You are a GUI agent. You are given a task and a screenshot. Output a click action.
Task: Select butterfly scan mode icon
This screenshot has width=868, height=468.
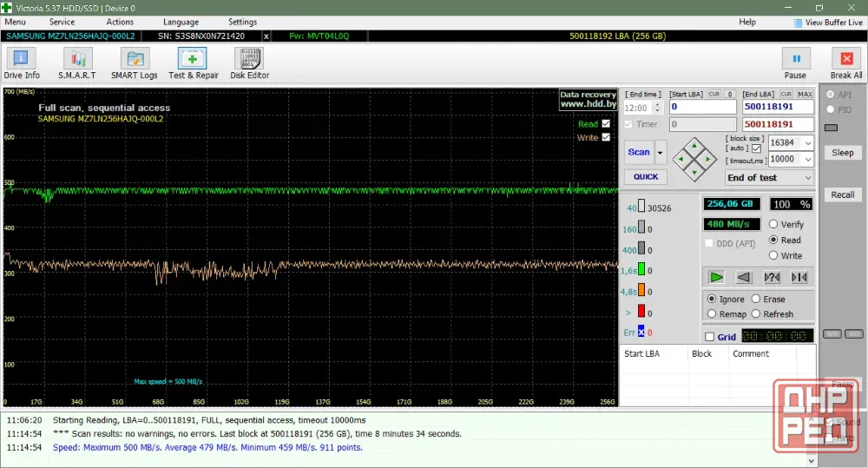(799, 277)
